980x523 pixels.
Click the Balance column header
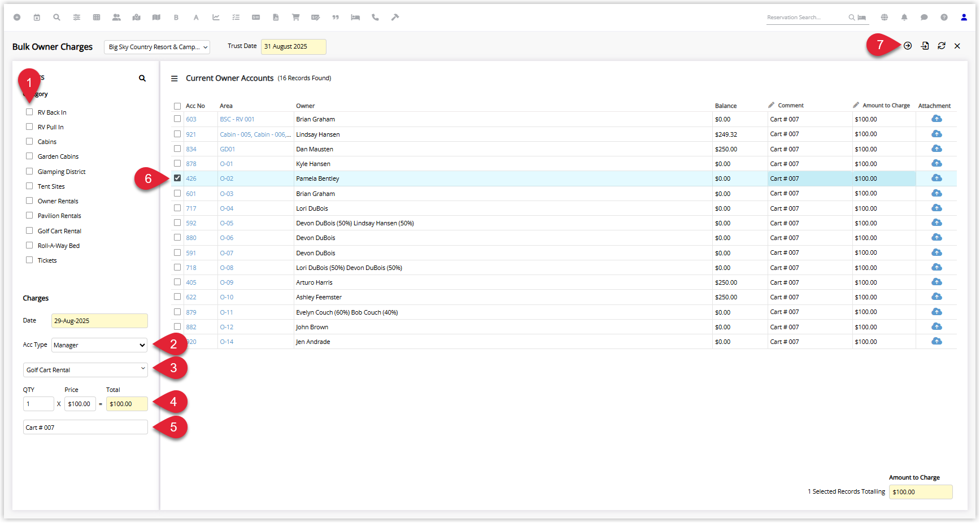coord(726,106)
